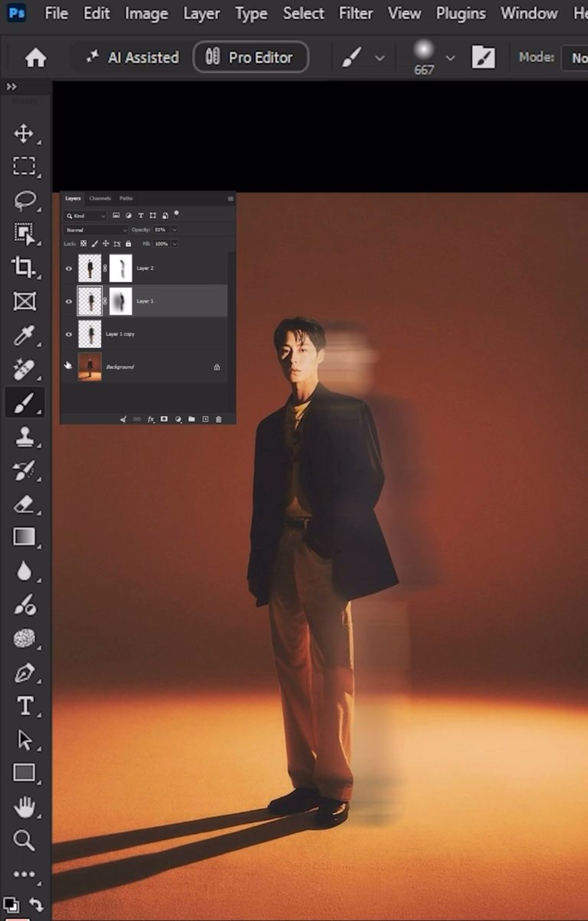Screen dimensions: 588x921
Task: Toggle lock transparent pixels
Action: point(83,243)
